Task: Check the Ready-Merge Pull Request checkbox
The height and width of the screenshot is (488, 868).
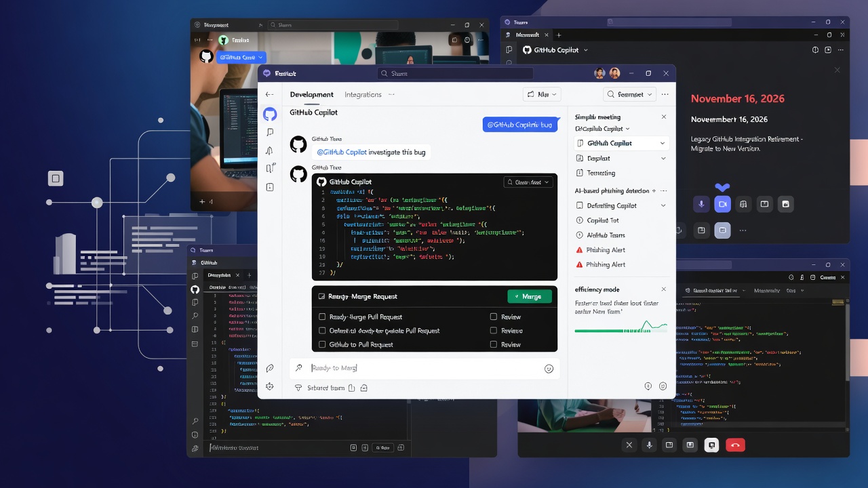Action: click(x=322, y=317)
